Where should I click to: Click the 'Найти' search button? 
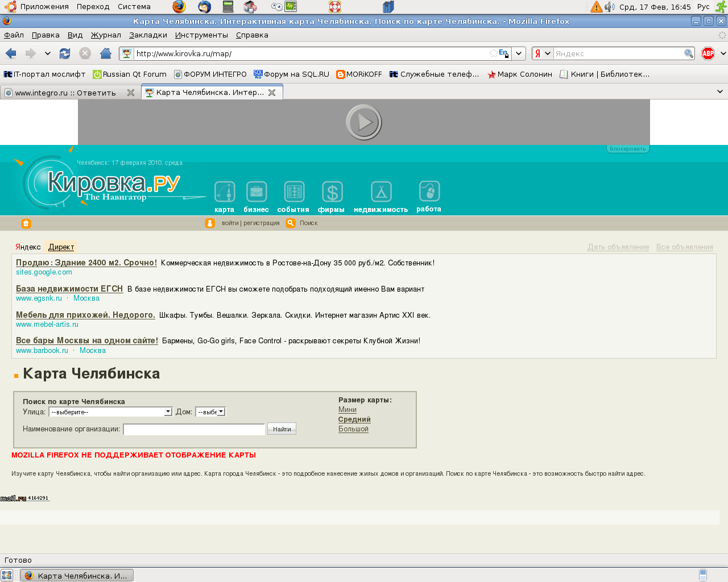pyautogui.click(x=282, y=429)
